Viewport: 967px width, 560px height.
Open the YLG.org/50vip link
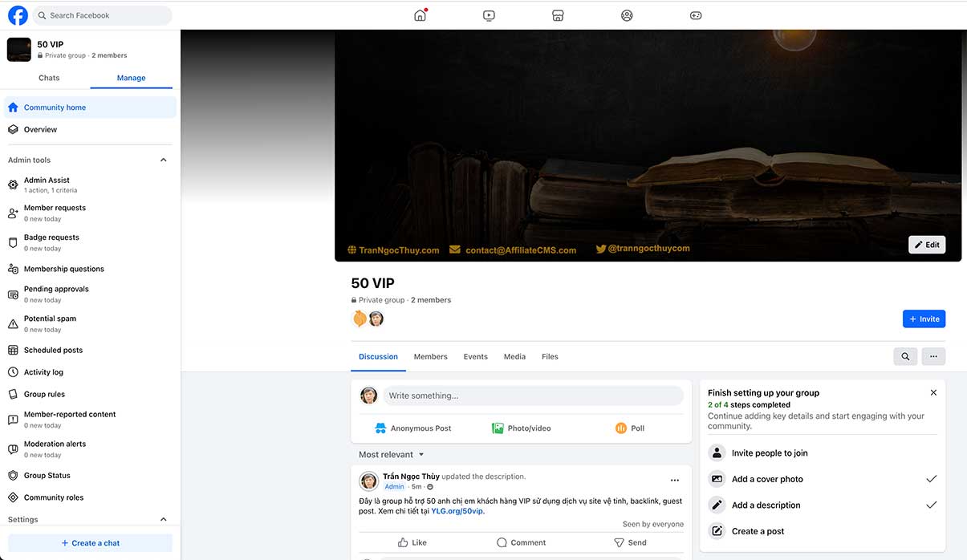pyautogui.click(x=457, y=511)
